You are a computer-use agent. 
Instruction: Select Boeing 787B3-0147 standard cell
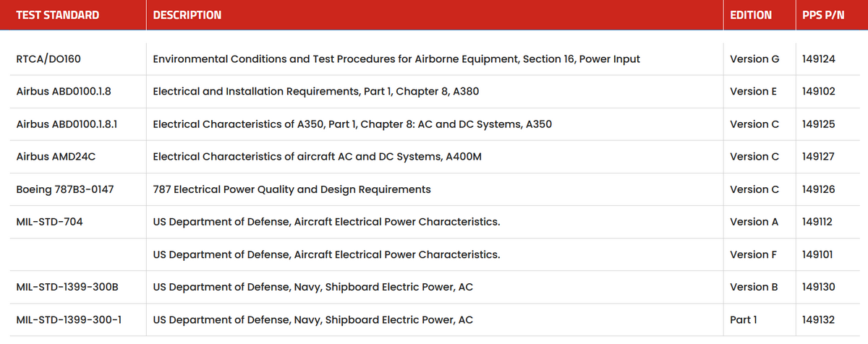coord(65,189)
